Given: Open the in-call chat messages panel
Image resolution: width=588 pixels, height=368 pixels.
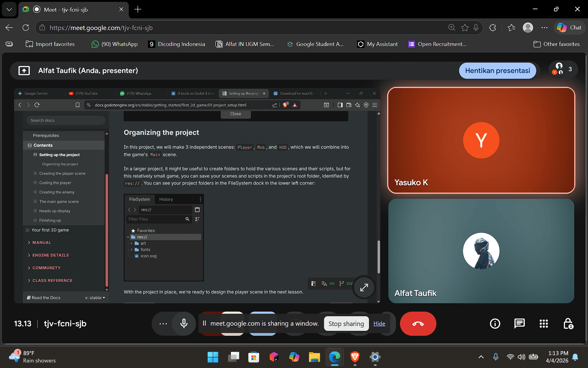Looking at the screenshot, I should coord(519,324).
